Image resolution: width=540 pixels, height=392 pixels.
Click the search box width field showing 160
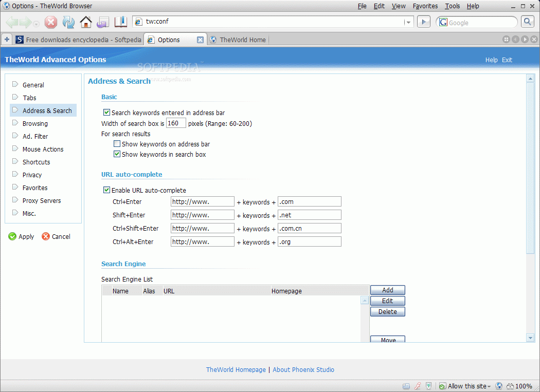click(176, 123)
